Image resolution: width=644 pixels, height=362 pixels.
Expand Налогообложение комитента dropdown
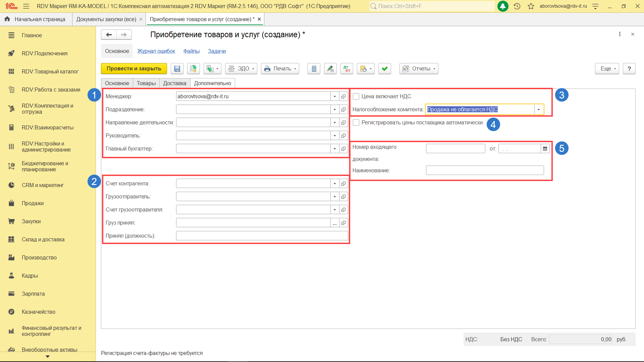pos(539,110)
